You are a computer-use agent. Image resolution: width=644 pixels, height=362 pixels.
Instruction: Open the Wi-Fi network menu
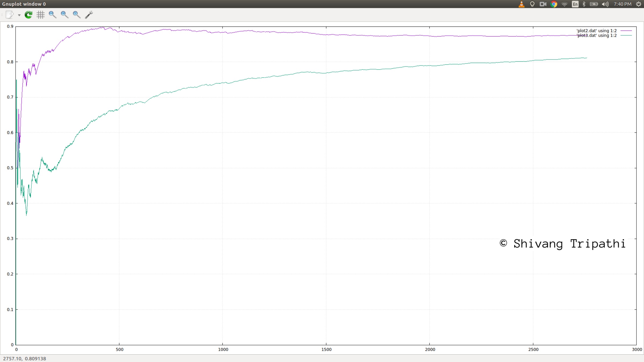pyautogui.click(x=565, y=4)
